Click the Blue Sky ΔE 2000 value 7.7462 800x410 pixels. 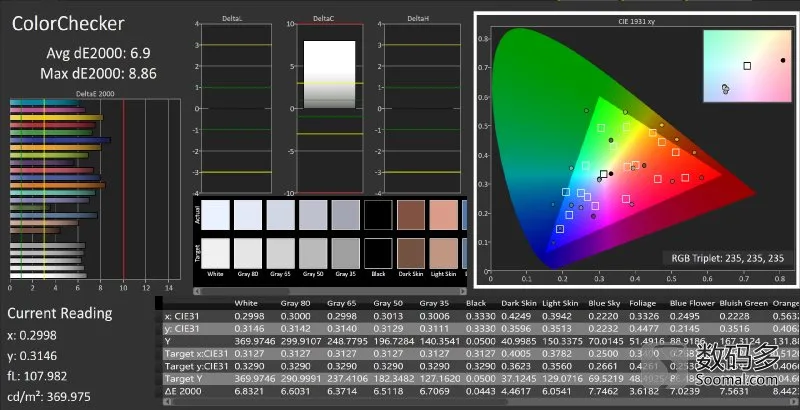(x=604, y=391)
